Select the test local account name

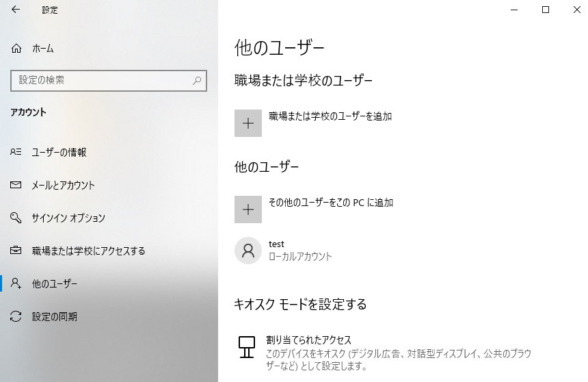pyautogui.click(x=276, y=244)
